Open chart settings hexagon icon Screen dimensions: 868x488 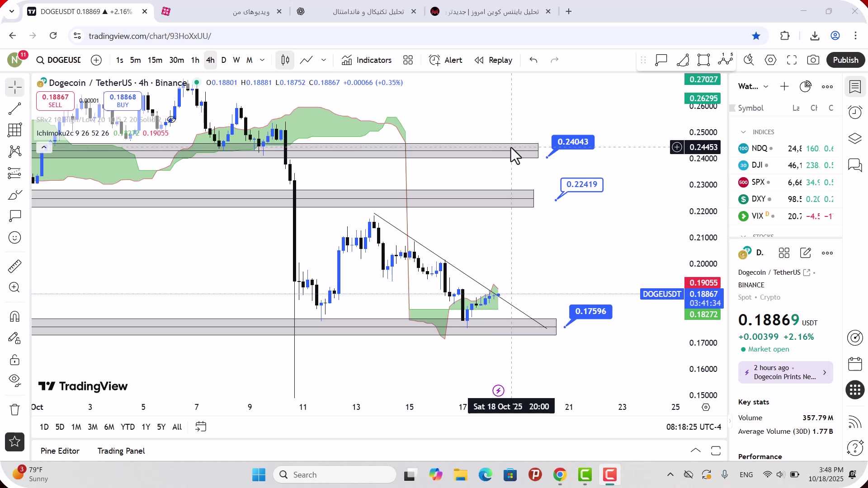[x=770, y=60]
